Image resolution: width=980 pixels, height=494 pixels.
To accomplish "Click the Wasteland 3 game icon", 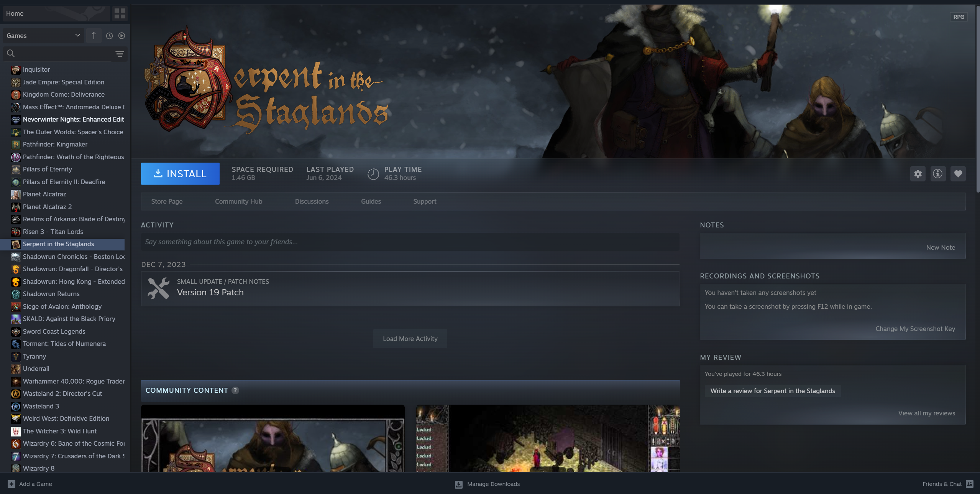I will tap(16, 407).
